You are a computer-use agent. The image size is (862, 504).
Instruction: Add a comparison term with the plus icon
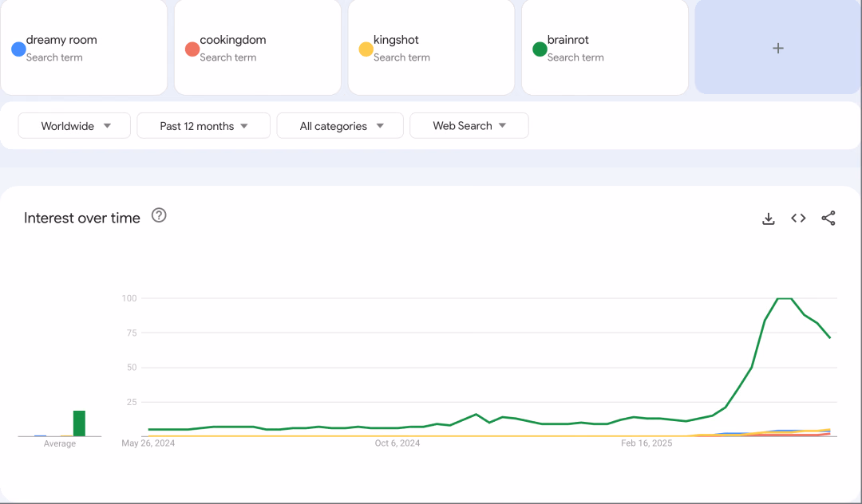pos(778,48)
